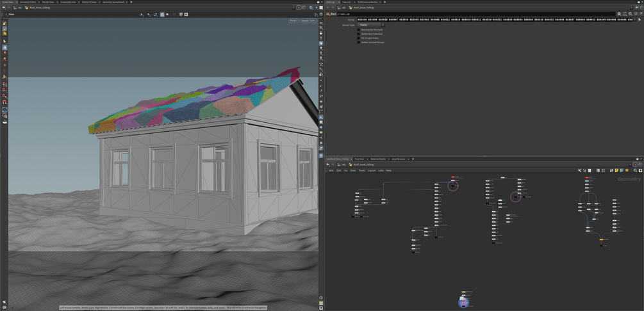Click the white square icon in network toolbar
This screenshot has width=644, height=311.
pyautogui.click(x=590, y=170)
